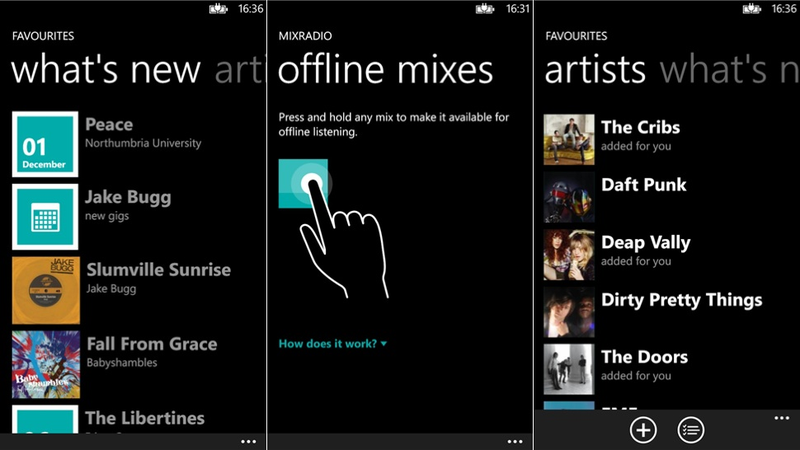Select The Doors artist name
This screenshot has width=800, height=450.
644,357
